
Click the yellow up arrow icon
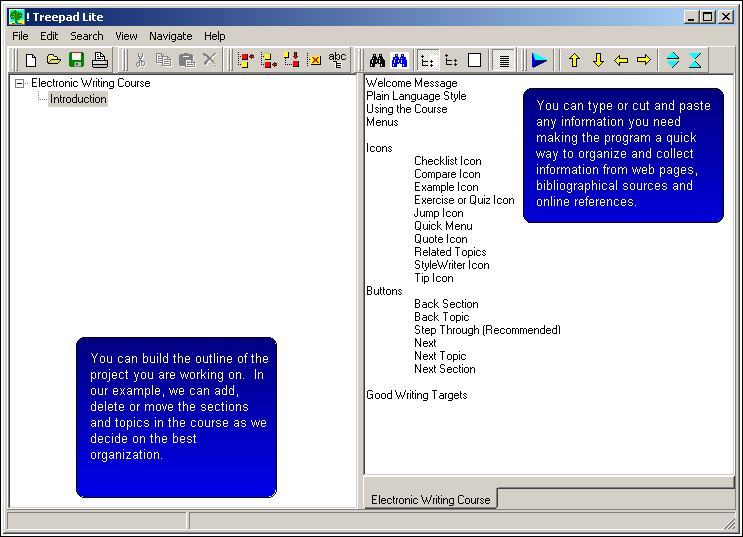coord(574,60)
